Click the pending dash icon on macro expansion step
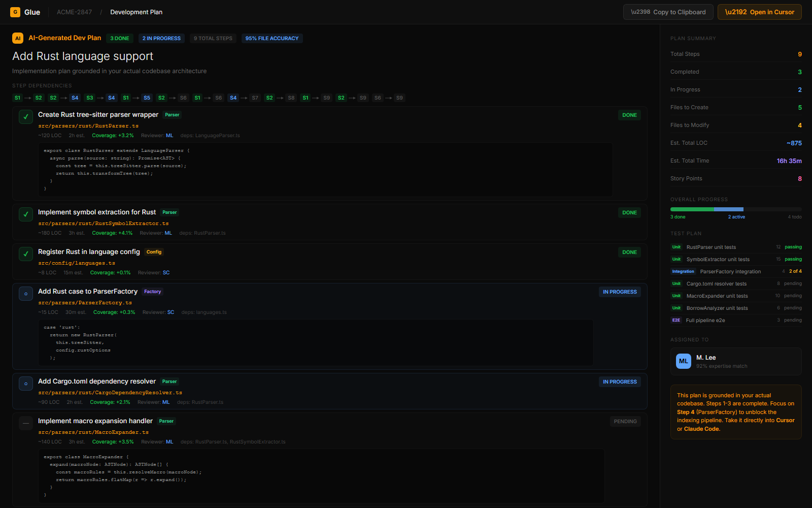Viewport: 812px width, 508px height. (x=25, y=423)
